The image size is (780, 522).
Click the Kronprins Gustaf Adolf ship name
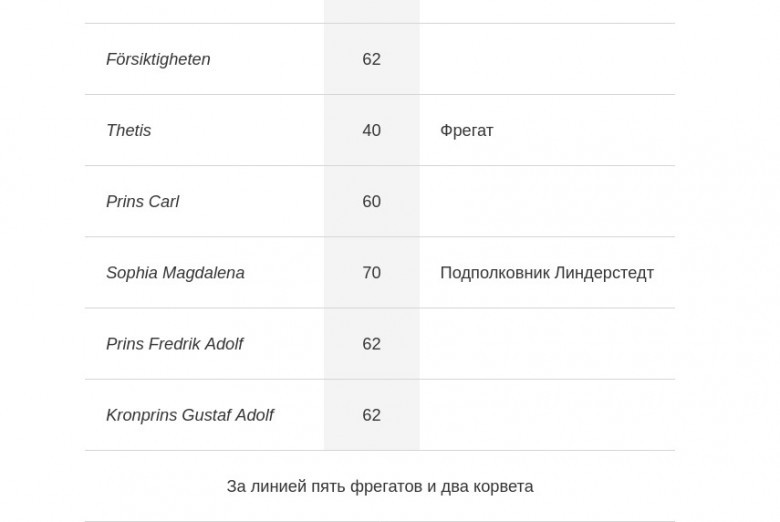190,415
